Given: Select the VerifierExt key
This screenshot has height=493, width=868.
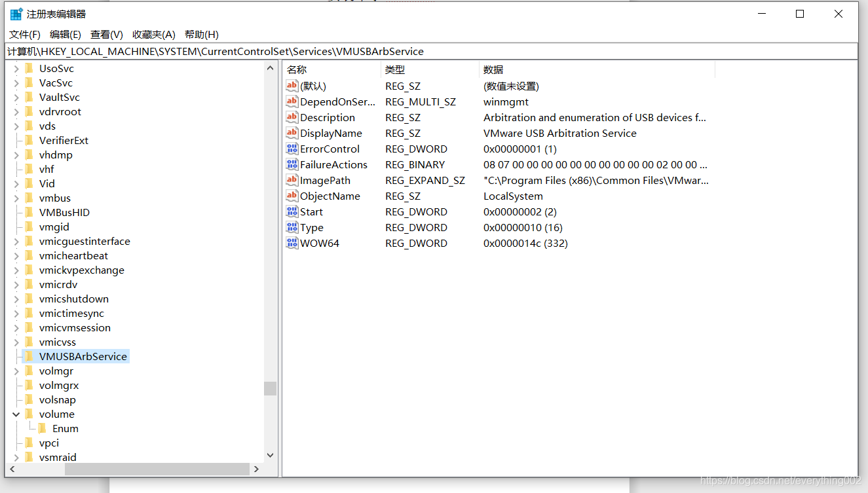Looking at the screenshot, I should pos(64,140).
